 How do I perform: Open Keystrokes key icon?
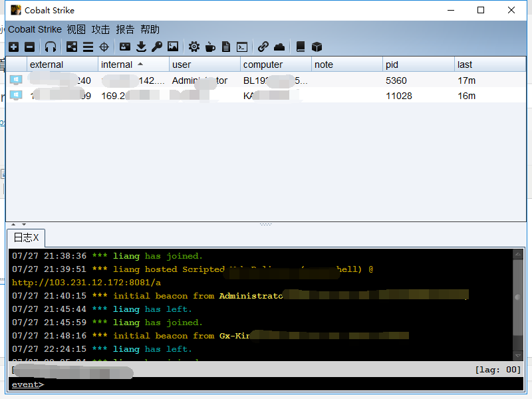coord(157,47)
